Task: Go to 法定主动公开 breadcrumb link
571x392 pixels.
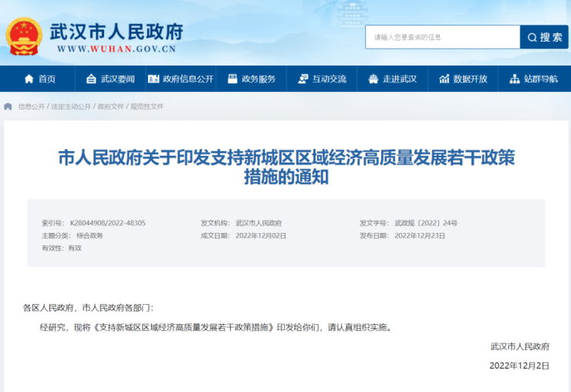Action: (71, 106)
